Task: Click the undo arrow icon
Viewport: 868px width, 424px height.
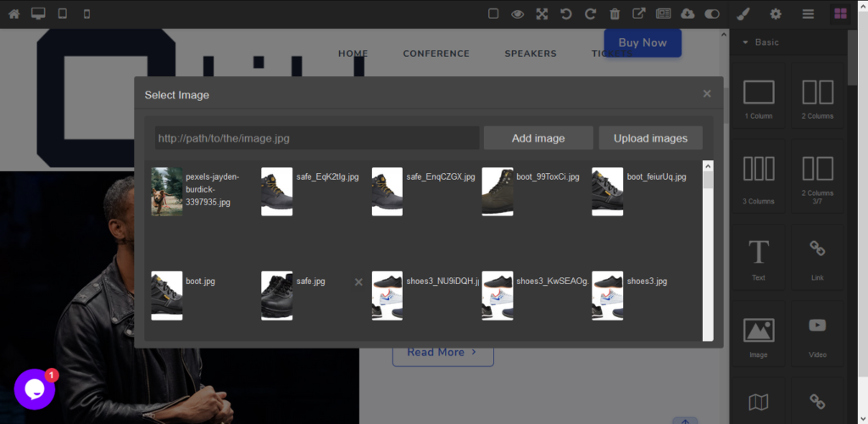Action: pos(565,14)
